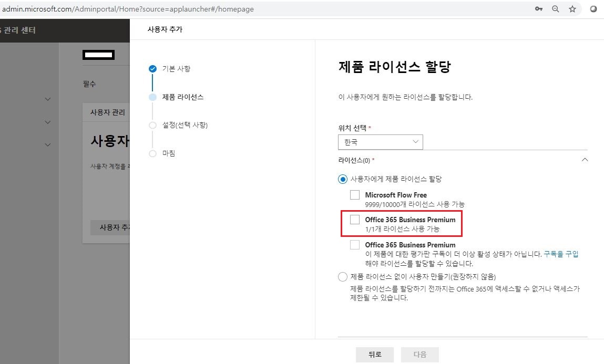The height and width of the screenshot is (364, 604).
Task: Open the browser profile circle icon
Action: (593, 9)
